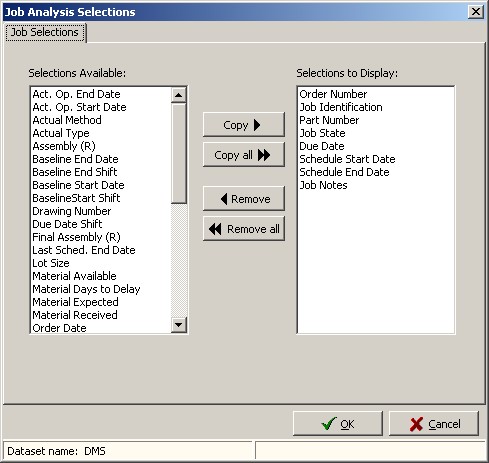489x463 pixels.
Task: Click the available list scroll-down arrow
Action: coord(179,324)
